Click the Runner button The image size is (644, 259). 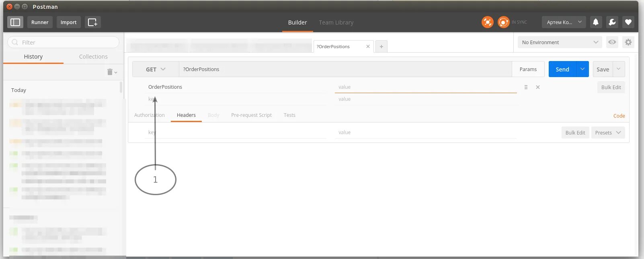coord(40,22)
